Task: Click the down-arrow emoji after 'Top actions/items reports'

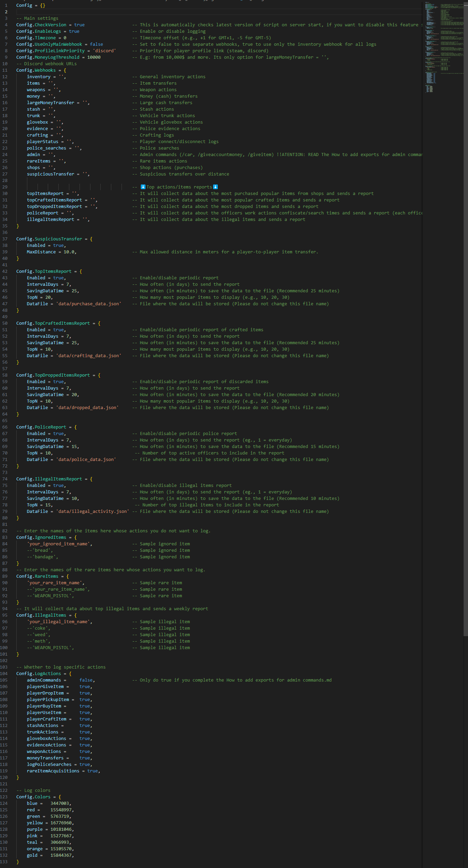Action: (x=215, y=187)
